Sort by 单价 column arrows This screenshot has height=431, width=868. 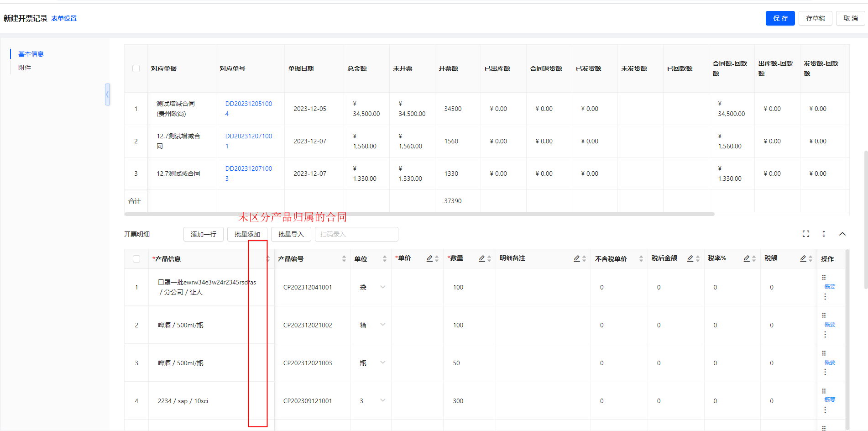coord(437,259)
